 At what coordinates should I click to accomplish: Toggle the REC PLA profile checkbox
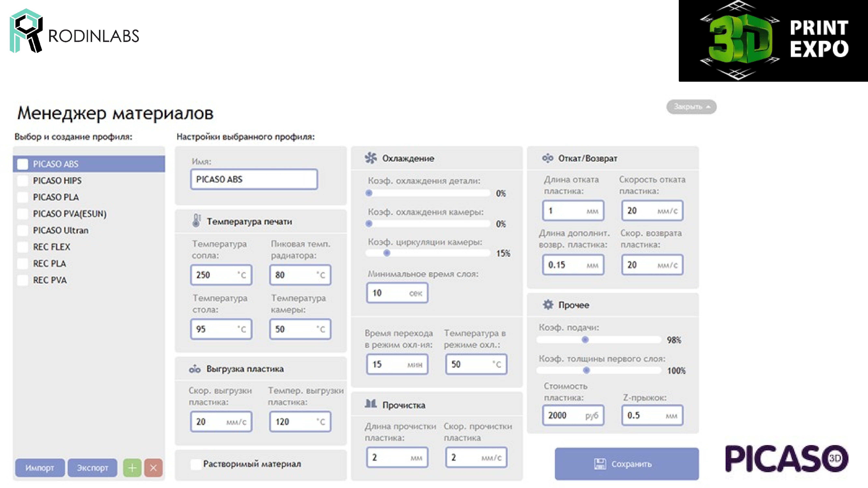(x=23, y=263)
